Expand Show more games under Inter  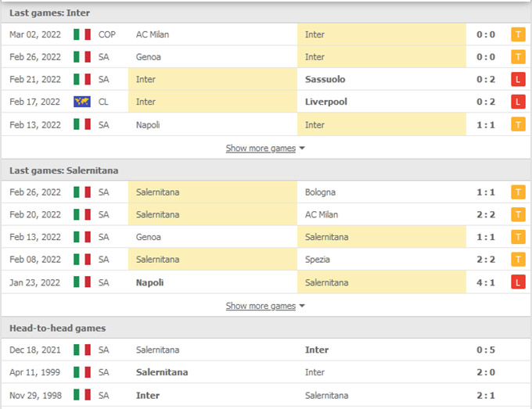point(261,149)
